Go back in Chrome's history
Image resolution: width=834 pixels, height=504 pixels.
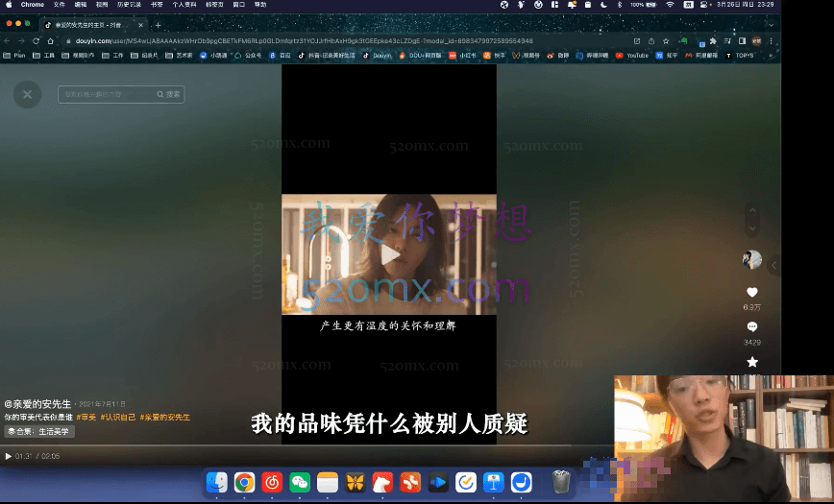click(7, 41)
